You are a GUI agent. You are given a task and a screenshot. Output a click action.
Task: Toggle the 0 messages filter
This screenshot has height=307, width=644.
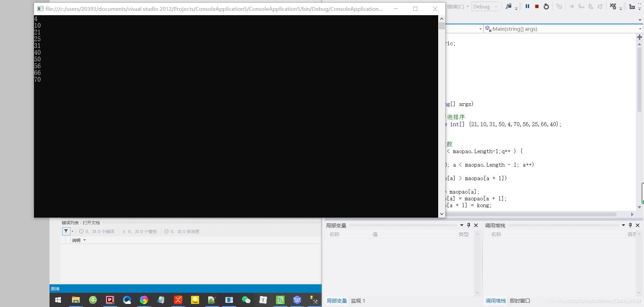pyautogui.click(x=182, y=231)
